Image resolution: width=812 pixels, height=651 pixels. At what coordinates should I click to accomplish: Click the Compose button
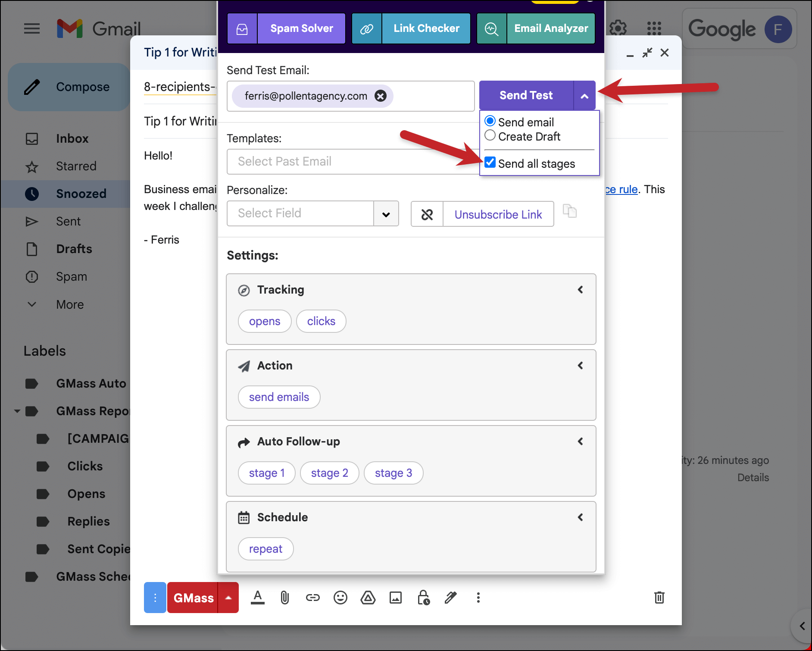[69, 87]
